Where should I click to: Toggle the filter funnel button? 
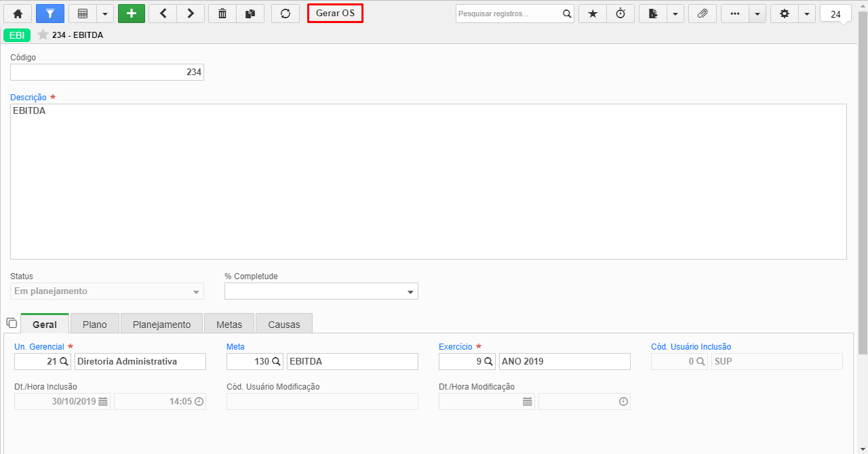coord(50,14)
